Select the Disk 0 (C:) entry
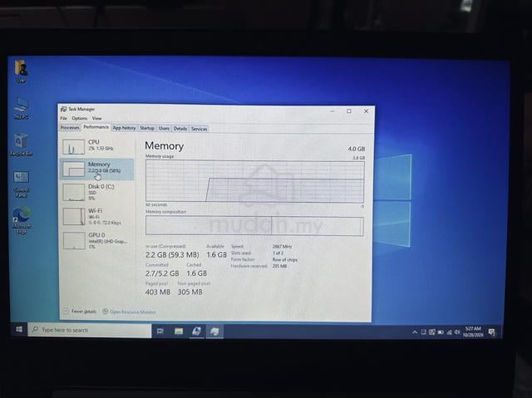The image size is (532, 398). (97, 192)
